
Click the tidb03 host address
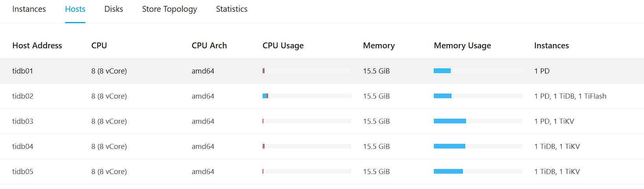pos(23,121)
